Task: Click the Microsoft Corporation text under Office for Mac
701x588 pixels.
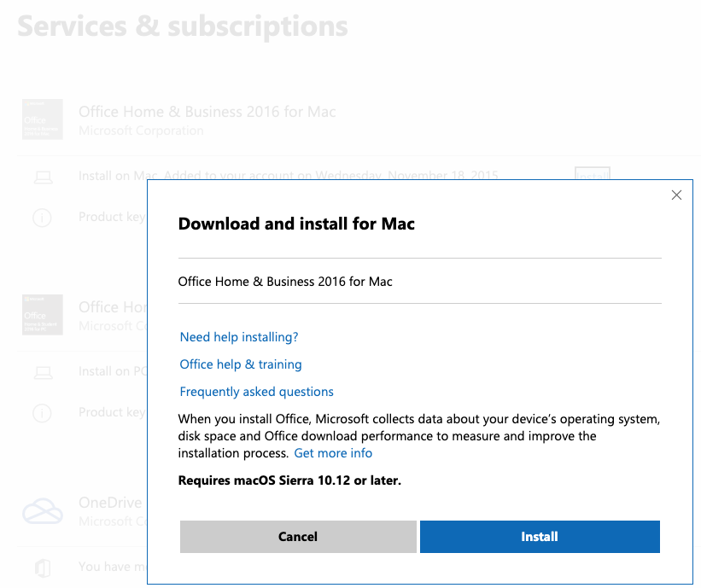Action: [141, 131]
